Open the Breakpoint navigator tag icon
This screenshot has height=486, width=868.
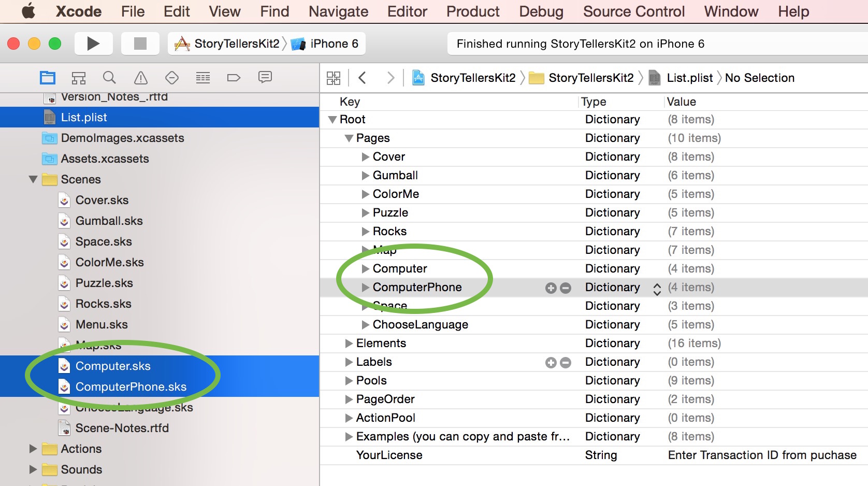click(234, 77)
